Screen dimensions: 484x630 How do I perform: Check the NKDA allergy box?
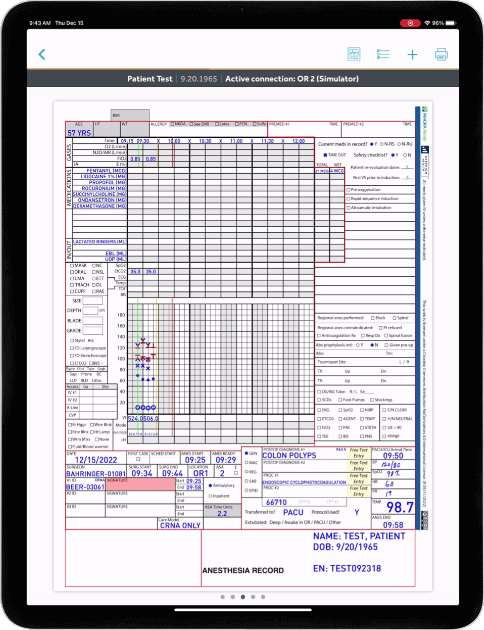[172, 124]
